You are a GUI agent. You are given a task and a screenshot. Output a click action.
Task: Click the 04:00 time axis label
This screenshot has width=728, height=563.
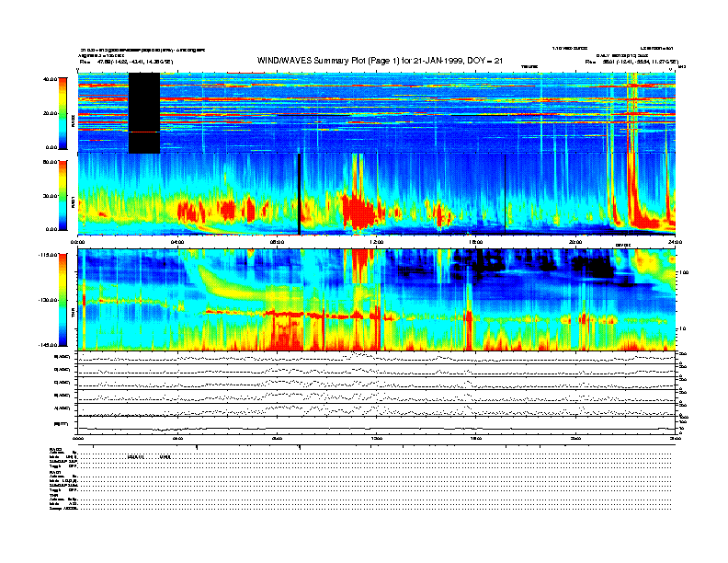pyautogui.click(x=177, y=242)
